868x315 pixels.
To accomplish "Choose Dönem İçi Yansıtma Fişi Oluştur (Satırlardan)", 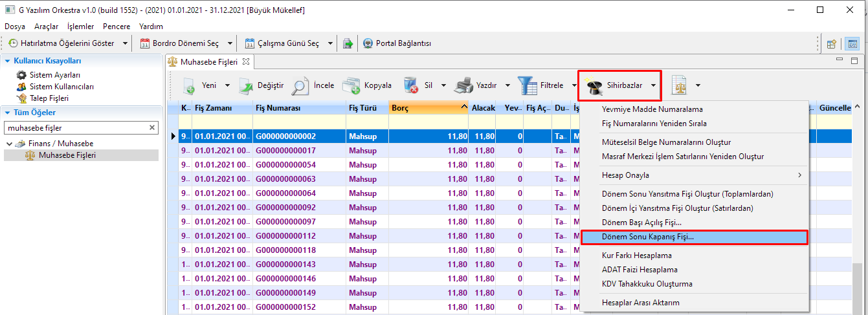I will (695, 208).
